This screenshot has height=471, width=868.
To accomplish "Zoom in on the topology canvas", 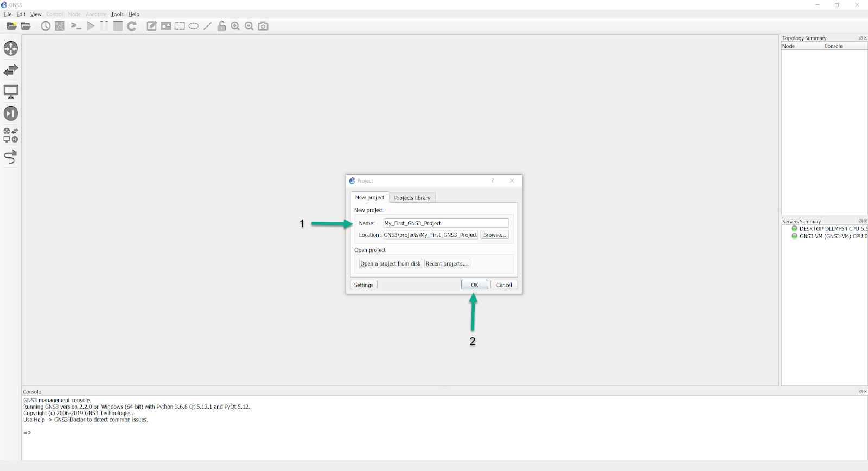I will click(235, 26).
